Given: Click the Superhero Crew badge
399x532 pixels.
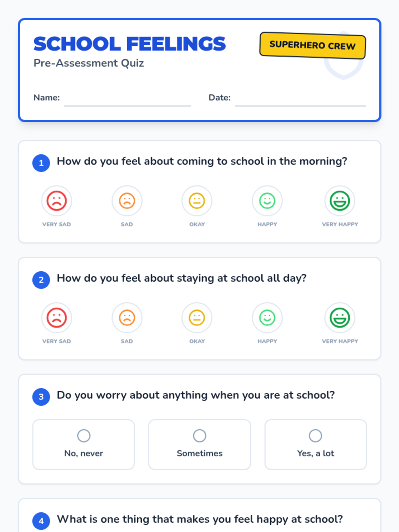Looking at the screenshot, I should [x=313, y=45].
